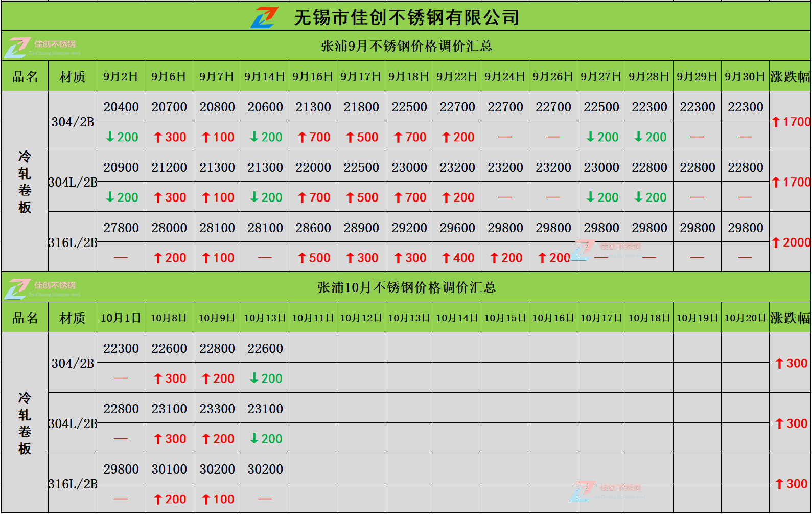Select the title 无锡市佳创不锈钢有限公司
The width and height of the screenshot is (812, 514).
(407, 17)
